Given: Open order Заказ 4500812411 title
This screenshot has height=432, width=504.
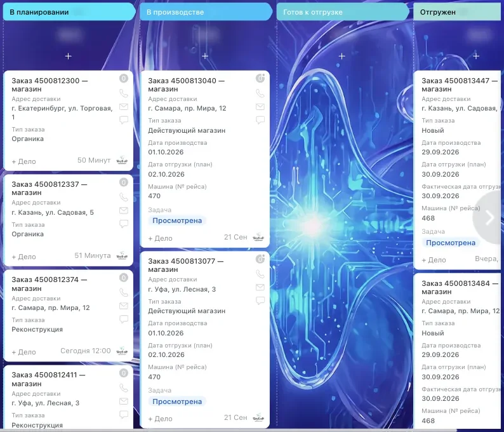Looking at the screenshot, I should pos(48,379).
